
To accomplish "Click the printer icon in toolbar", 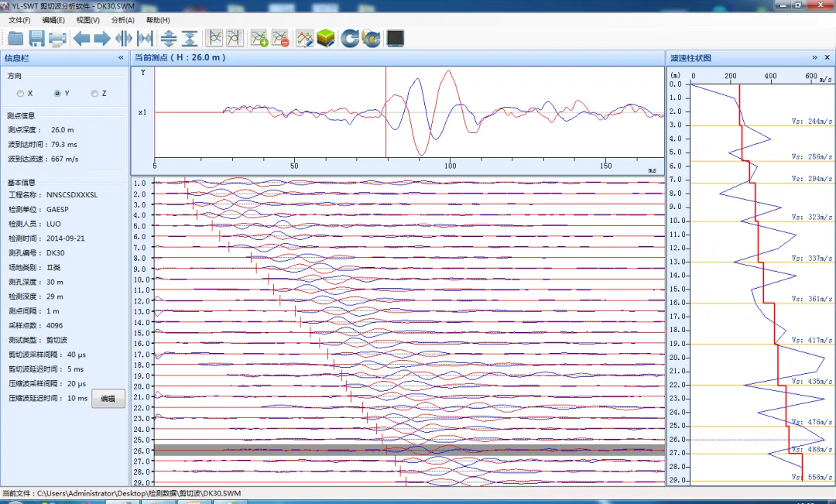I will click(57, 38).
